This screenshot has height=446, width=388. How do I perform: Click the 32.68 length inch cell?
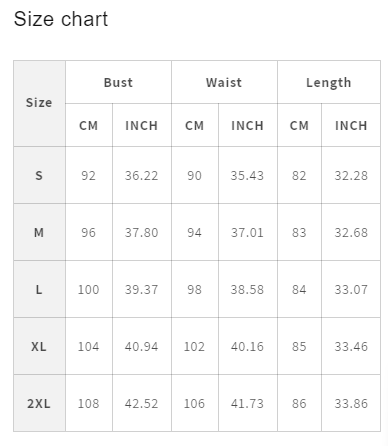pyautogui.click(x=351, y=232)
